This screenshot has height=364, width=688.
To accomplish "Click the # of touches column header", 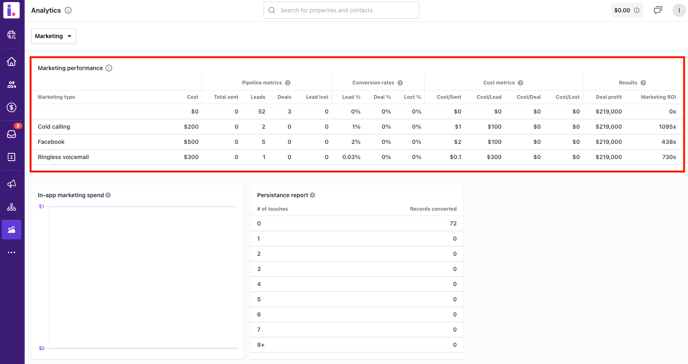I will tap(272, 209).
